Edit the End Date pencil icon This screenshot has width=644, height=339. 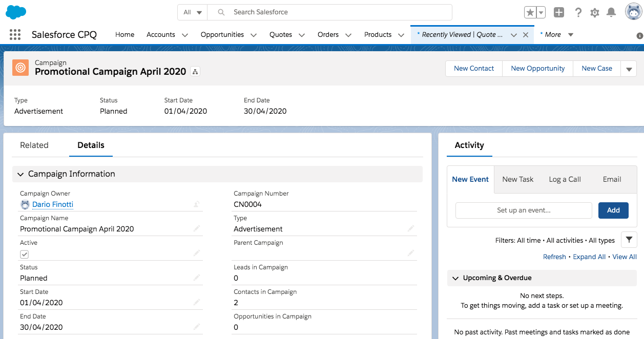197,327
